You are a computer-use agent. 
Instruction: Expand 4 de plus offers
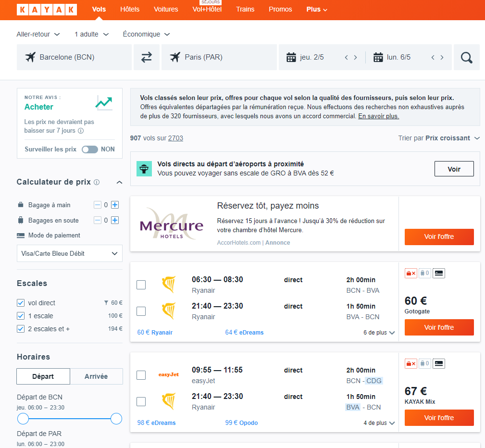(x=379, y=423)
